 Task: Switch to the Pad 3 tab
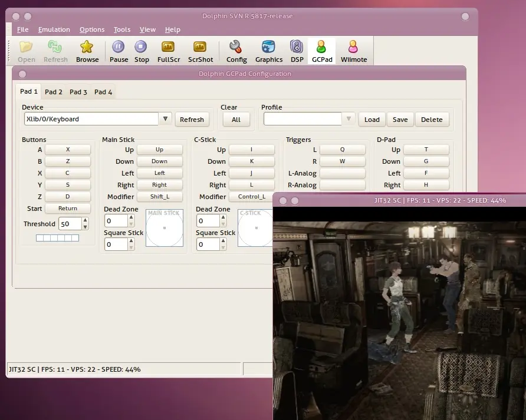pos(78,92)
